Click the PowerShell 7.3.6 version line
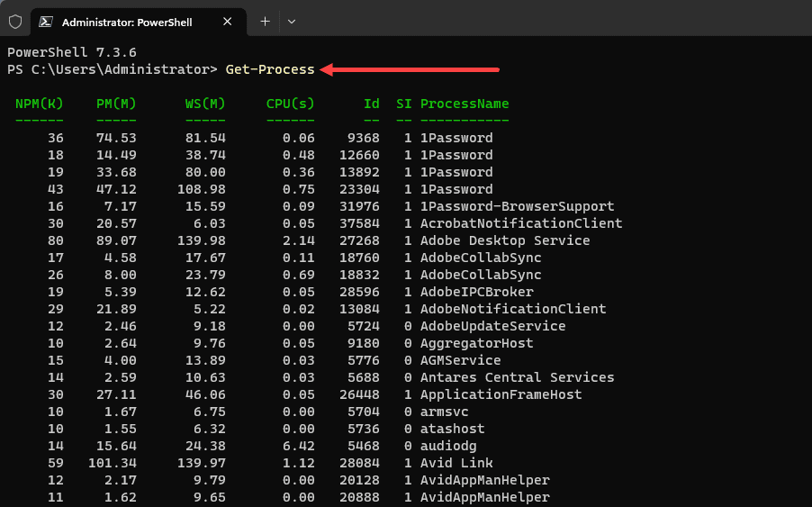The width and height of the screenshot is (812, 507). click(72, 52)
